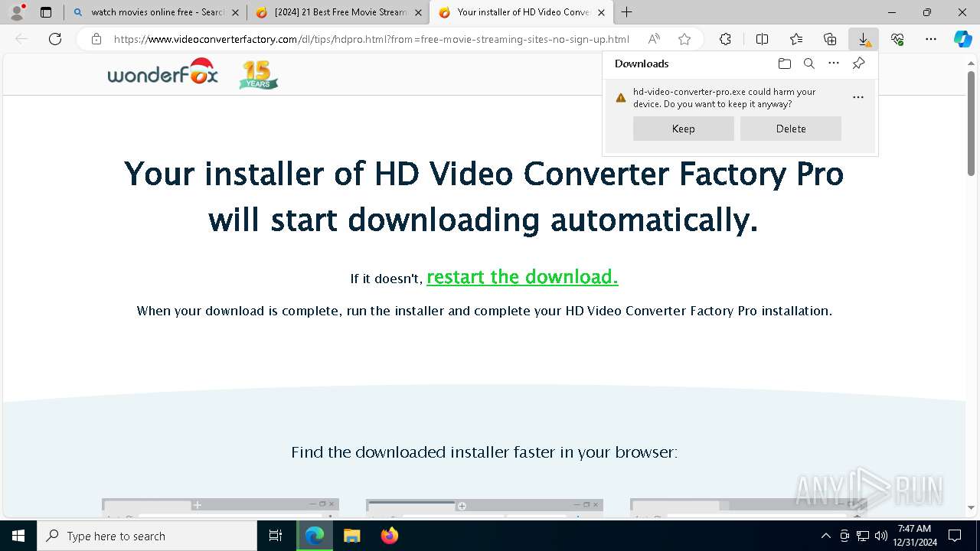Open the tab actions menu icon
The height and width of the screenshot is (551, 980).
(x=46, y=12)
